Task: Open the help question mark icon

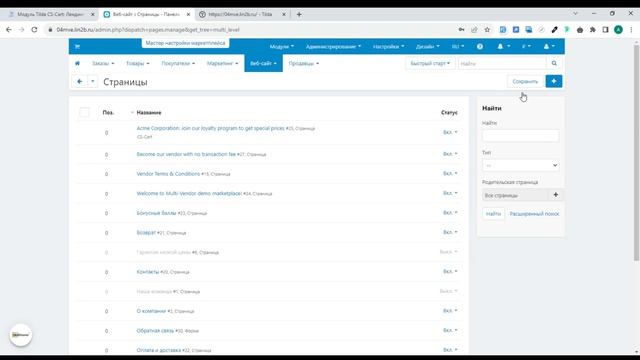Action: tap(480, 47)
